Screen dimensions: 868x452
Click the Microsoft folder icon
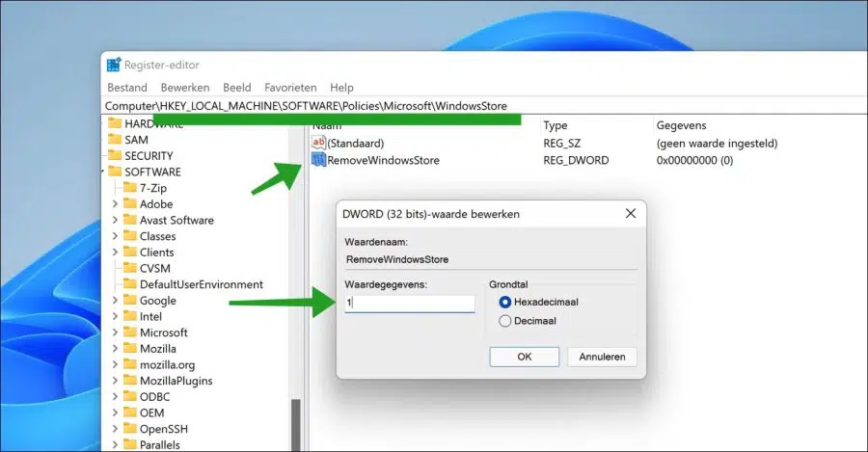(x=130, y=332)
